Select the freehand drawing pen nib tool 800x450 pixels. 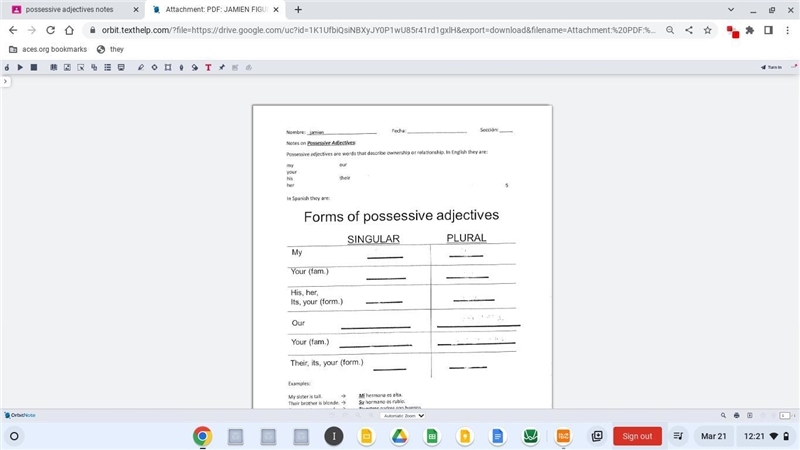point(181,67)
